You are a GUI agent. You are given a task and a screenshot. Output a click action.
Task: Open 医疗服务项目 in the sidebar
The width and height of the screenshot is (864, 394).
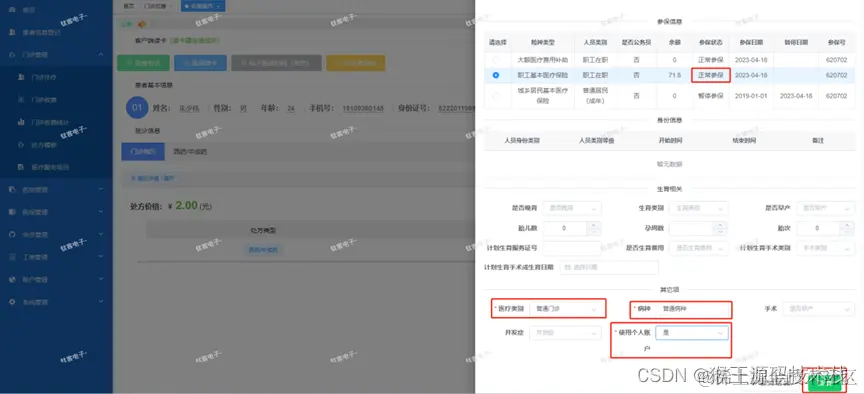click(56, 166)
